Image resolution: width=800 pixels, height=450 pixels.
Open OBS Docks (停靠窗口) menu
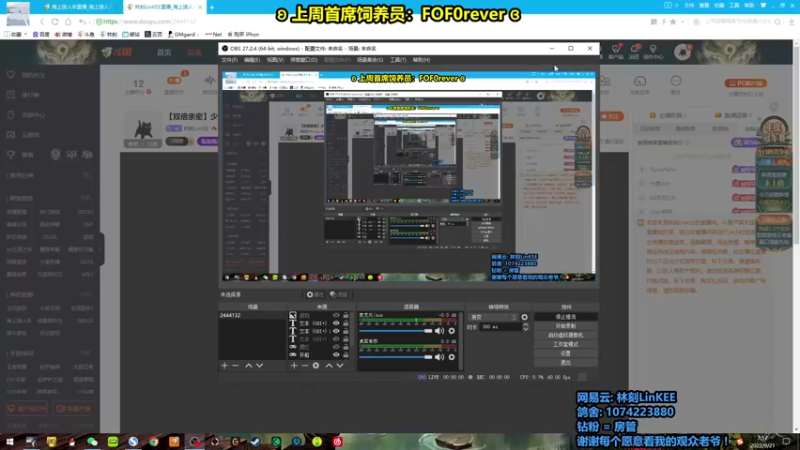coord(304,60)
